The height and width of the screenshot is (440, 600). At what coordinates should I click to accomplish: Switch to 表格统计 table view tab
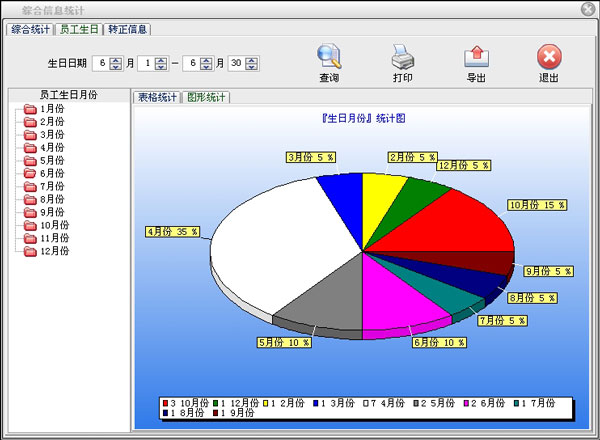157,97
